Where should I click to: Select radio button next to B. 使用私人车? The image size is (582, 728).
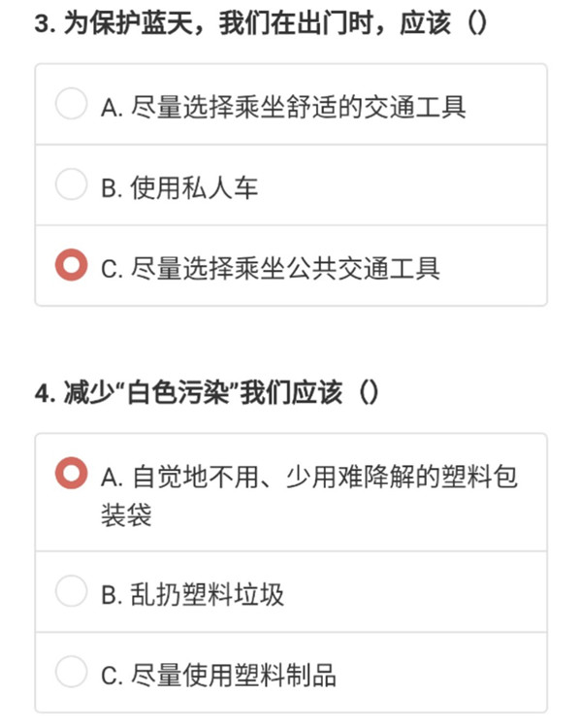pyautogui.click(x=71, y=183)
